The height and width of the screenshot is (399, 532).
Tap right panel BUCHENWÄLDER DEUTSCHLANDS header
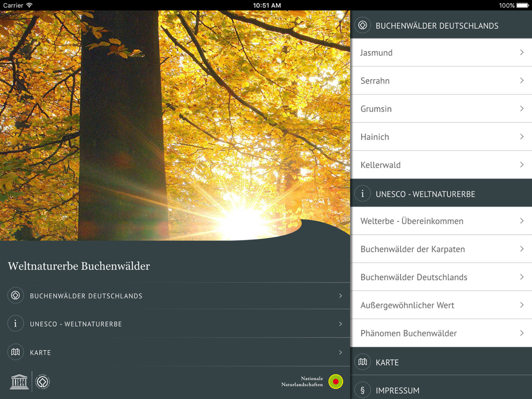pos(441,24)
